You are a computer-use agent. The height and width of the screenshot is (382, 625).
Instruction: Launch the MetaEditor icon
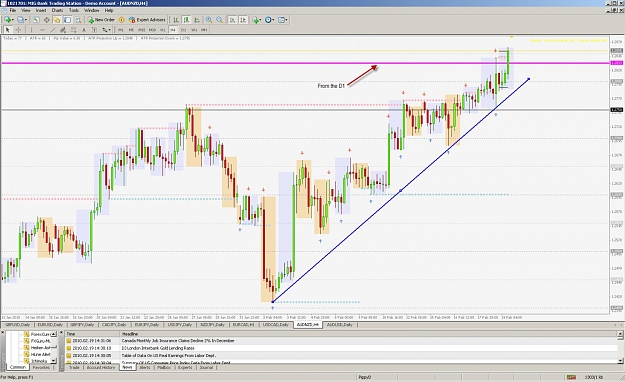point(122,20)
